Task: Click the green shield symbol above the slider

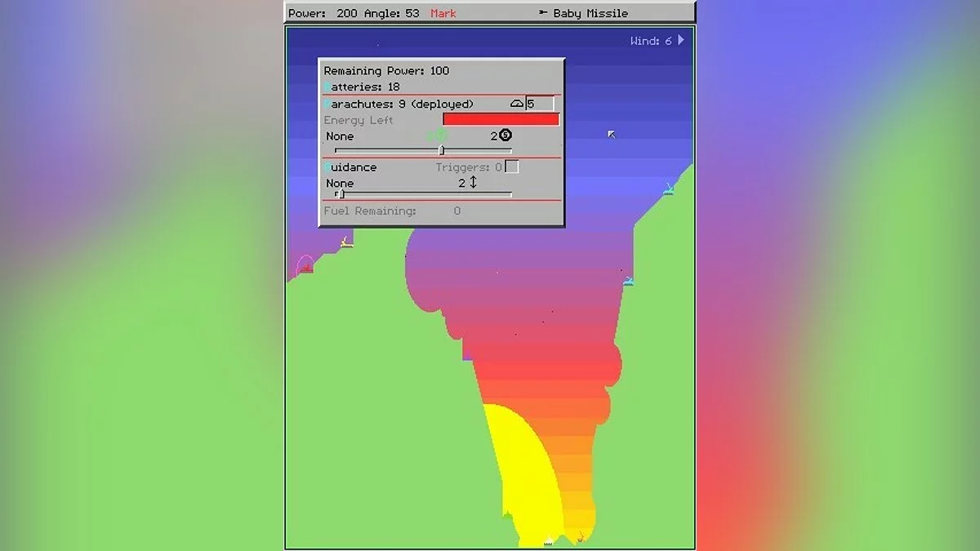Action: click(440, 136)
